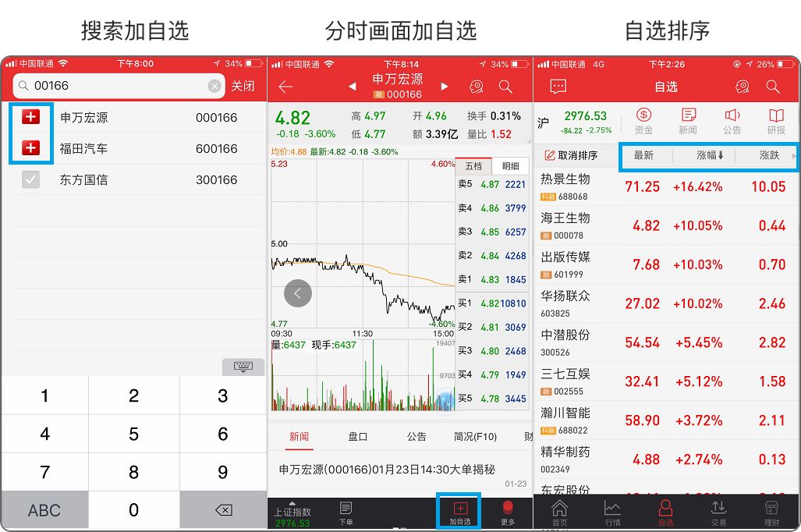This screenshot has height=532, width=801.
Task: Open the 公告 speaker icon
Action: coord(732,121)
